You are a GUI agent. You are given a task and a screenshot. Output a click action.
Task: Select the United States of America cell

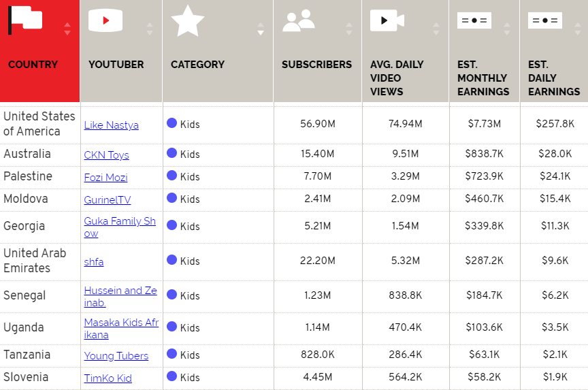39,124
